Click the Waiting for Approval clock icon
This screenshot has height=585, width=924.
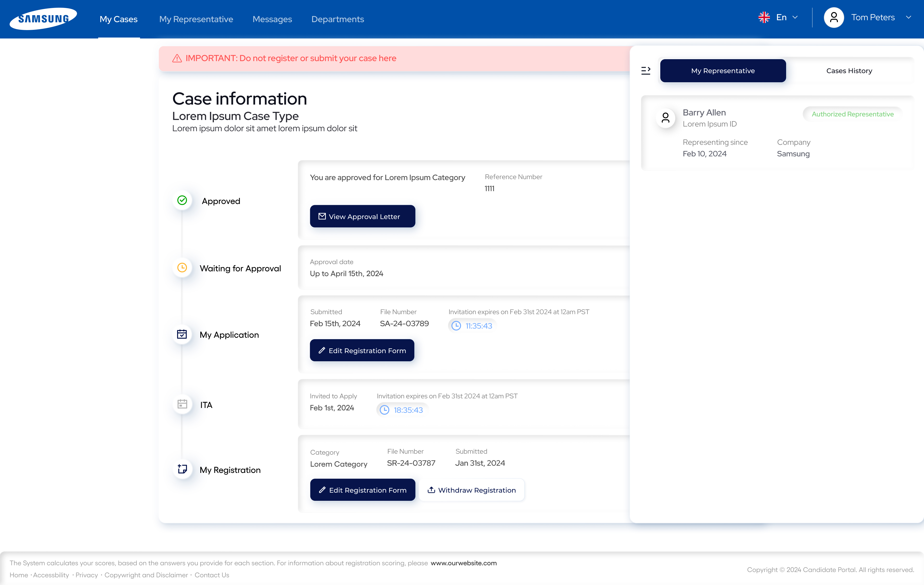pyautogui.click(x=182, y=268)
